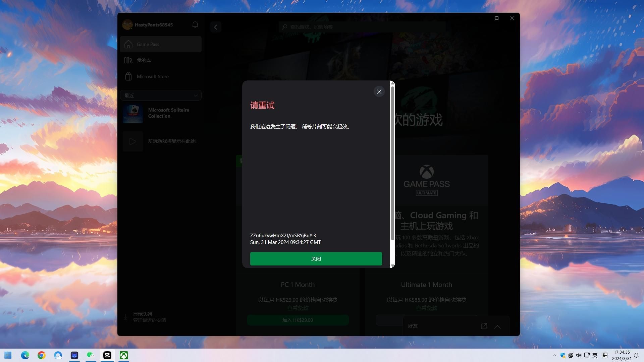Screen dimensions: 644x362
Task: Expand the 最近 dropdown
Action: (x=161, y=96)
